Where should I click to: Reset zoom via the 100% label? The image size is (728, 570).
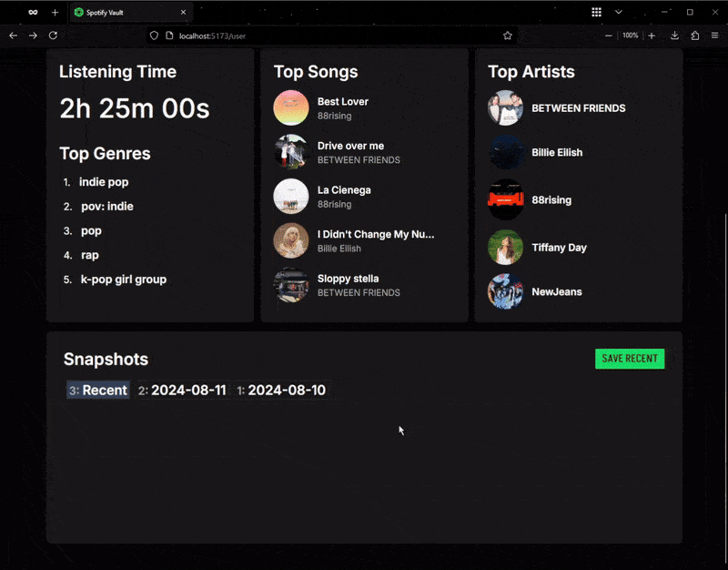pyautogui.click(x=630, y=36)
